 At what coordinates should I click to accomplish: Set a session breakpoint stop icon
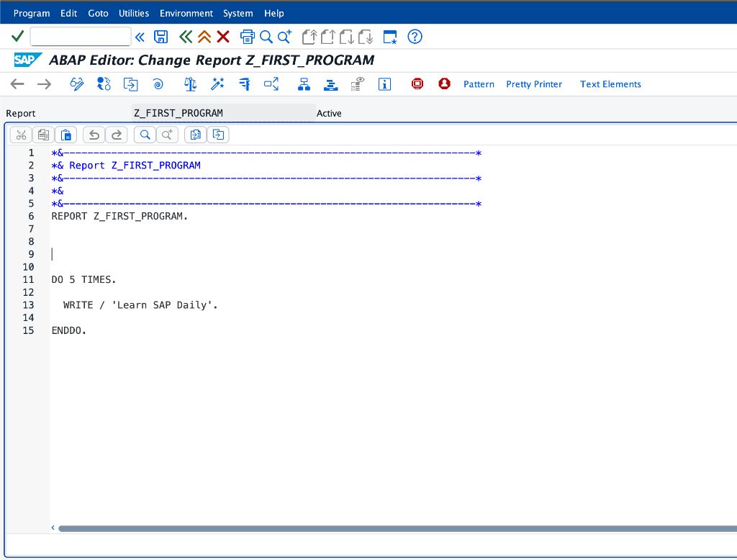pyautogui.click(x=417, y=84)
